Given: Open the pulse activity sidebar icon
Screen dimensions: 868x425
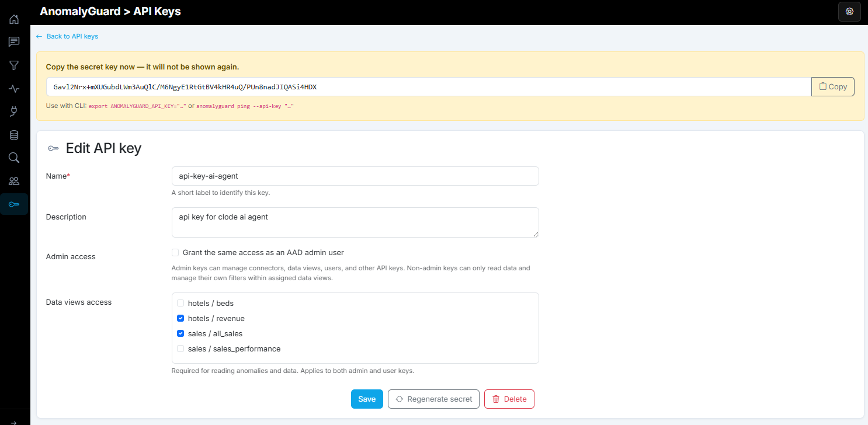Looking at the screenshot, I should pos(14,89).
